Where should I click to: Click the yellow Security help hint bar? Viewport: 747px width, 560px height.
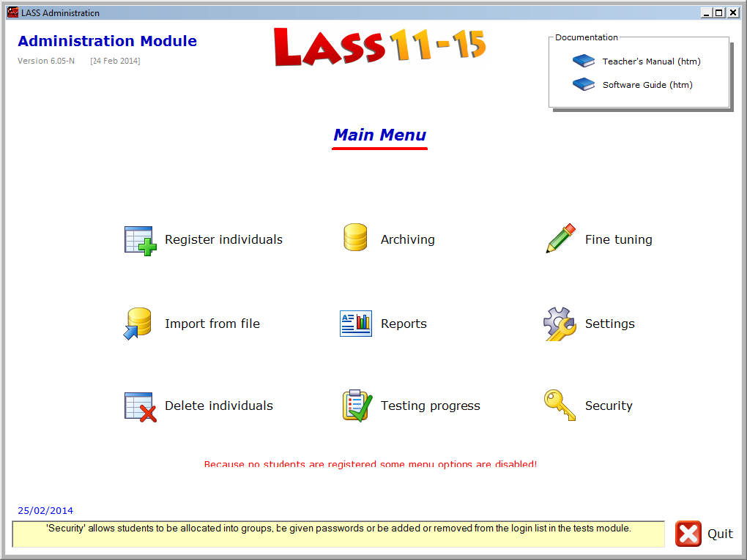click(x=338, y=534)
